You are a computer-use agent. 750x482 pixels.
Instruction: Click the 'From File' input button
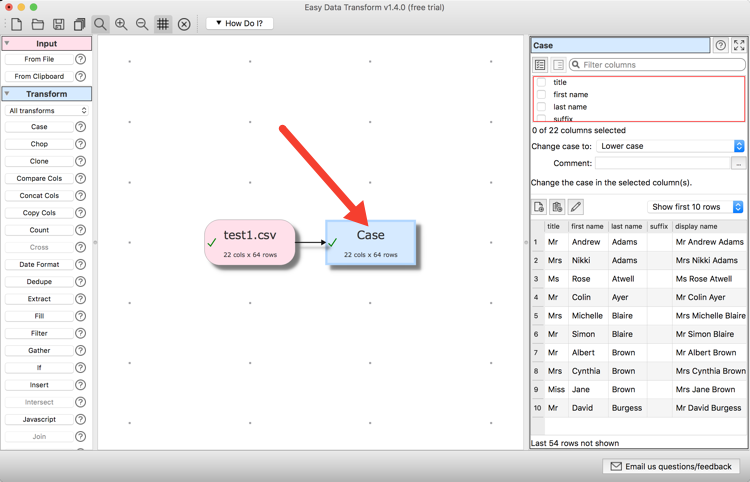[x=39, y=59]
